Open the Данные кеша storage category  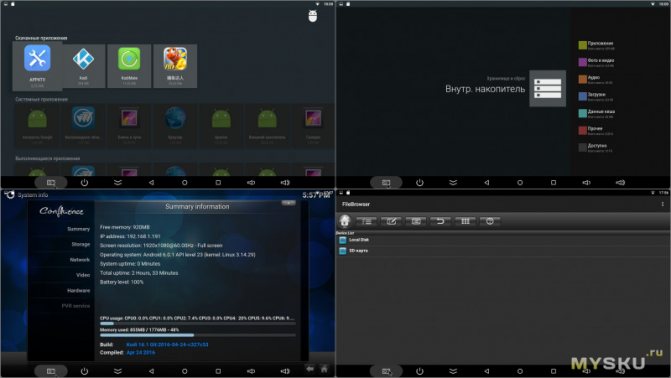coord(597,113)
